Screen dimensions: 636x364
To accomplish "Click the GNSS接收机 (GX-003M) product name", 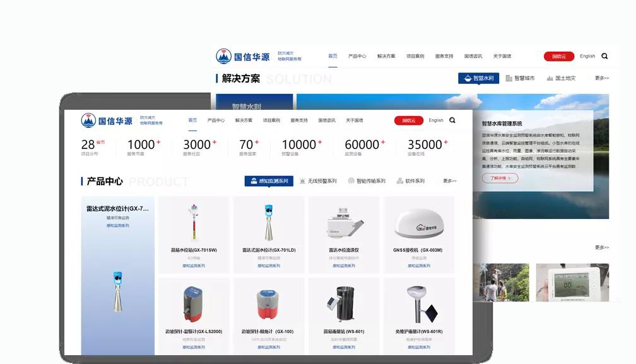I will pos(418,250).
